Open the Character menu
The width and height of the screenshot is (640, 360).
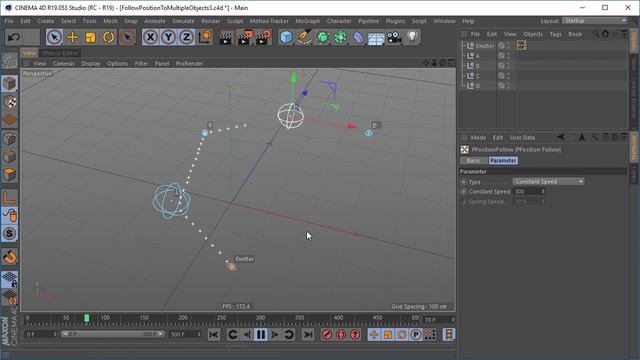pos(339,21)
